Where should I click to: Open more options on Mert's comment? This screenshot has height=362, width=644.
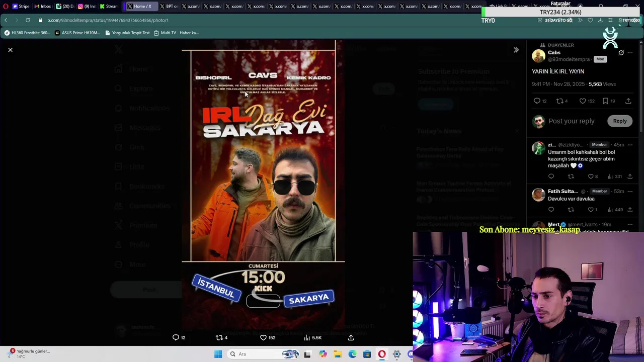click(x=630, y=225)
